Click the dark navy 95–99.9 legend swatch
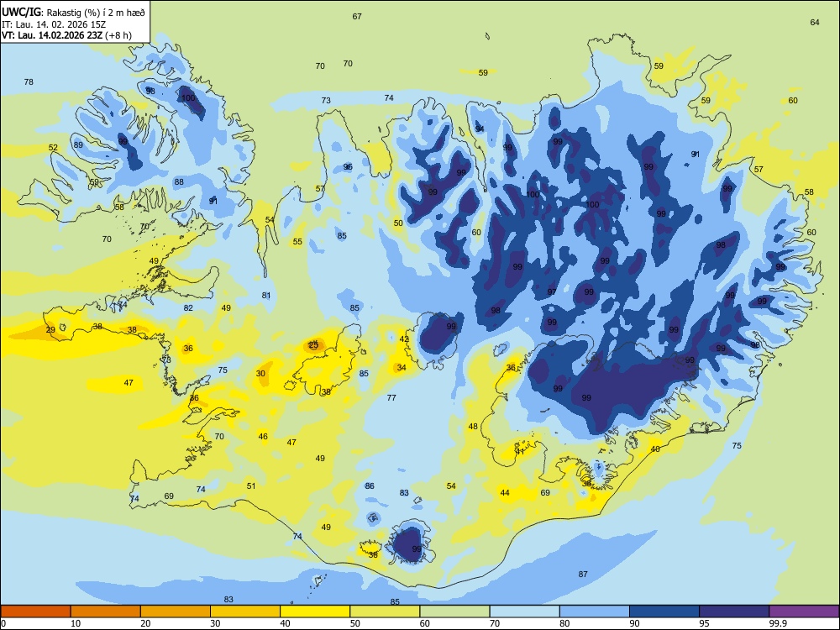The width and height of the screenshot is (840, 630). [x=734, y=612]
